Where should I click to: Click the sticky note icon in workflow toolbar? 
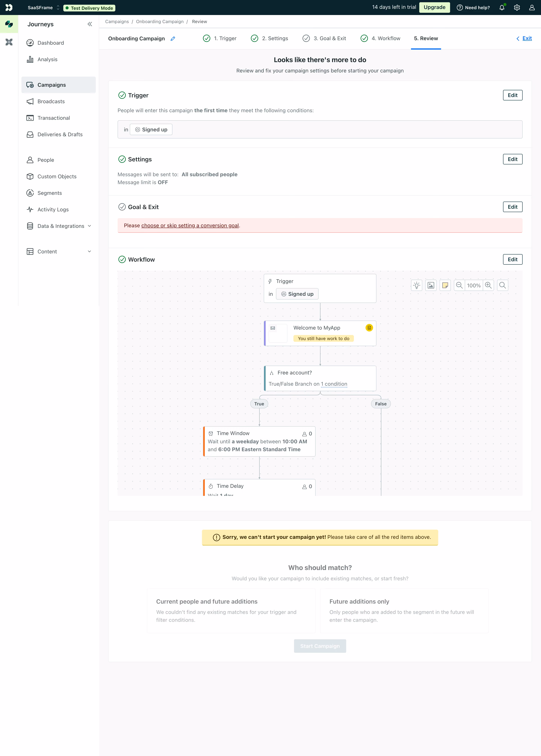[445, 285]
